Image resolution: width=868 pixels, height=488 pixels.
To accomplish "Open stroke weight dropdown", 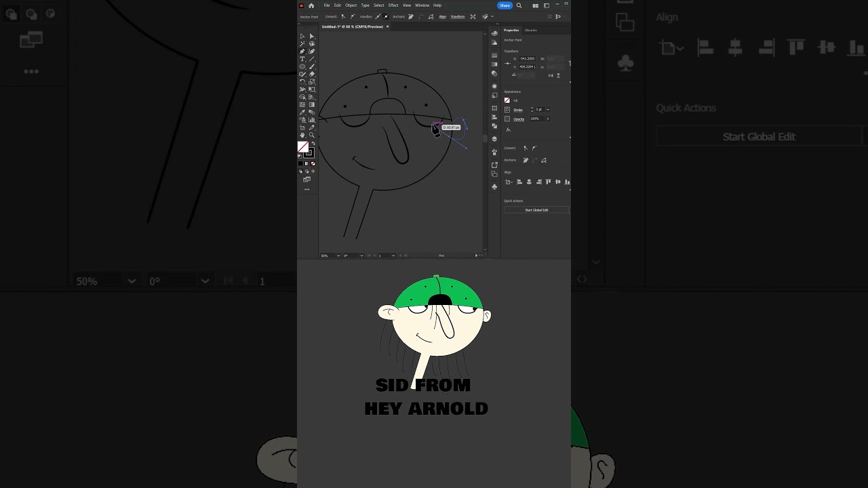I will 548,109.
